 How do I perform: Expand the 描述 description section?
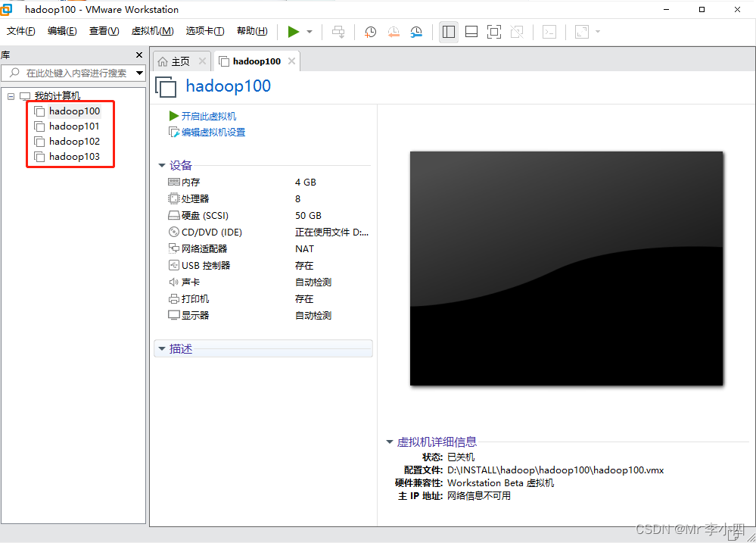point(162,348)
